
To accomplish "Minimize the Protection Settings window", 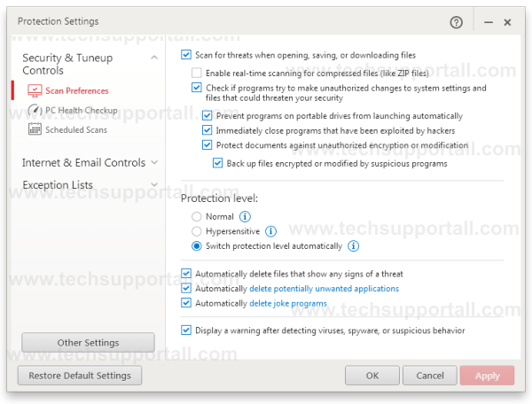I will (489, 22).
